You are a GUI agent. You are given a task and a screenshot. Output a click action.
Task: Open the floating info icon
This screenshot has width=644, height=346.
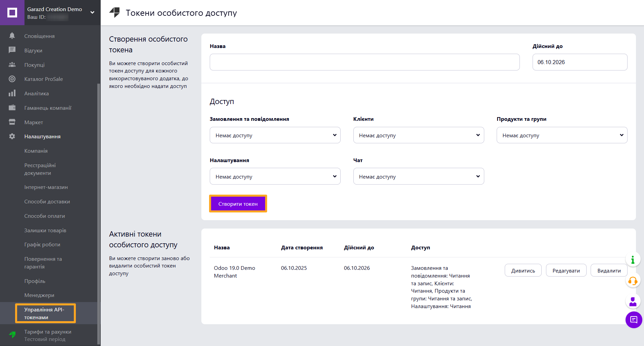pos(633,259)
